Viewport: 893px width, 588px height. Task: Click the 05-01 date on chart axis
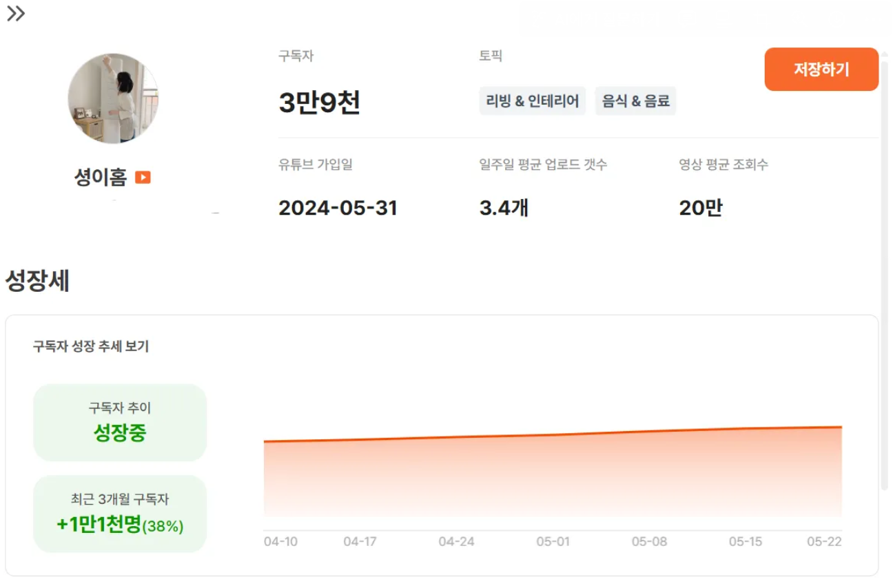(x=553, y=542)
